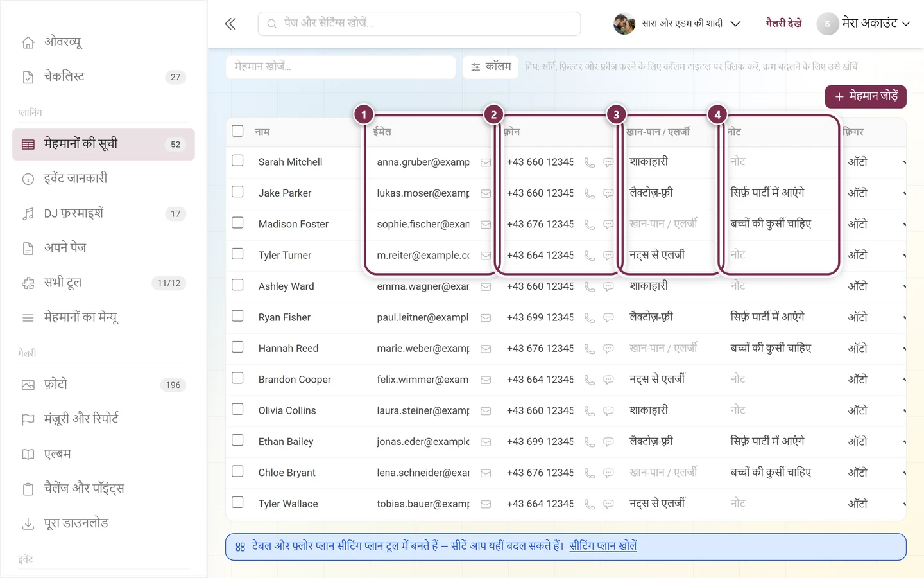Click the message icon in Madison Foster row

pos(608,225)
